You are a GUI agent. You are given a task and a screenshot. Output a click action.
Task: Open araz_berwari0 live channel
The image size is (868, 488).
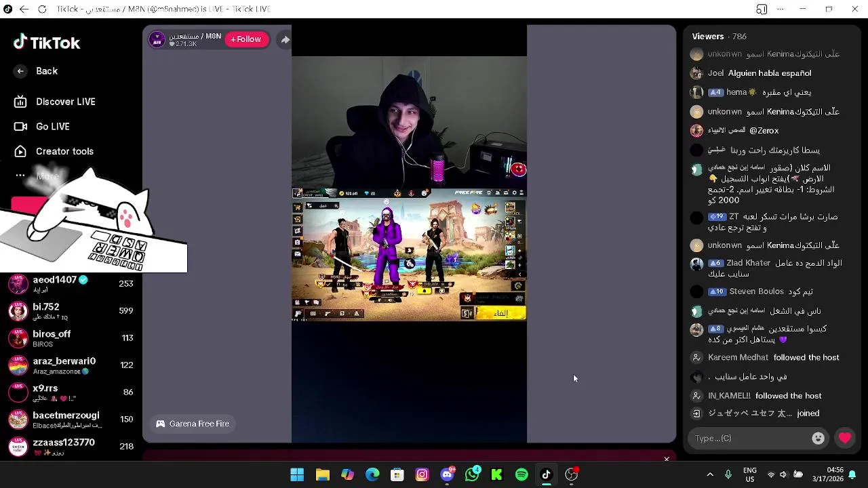[x=71, y=365]
